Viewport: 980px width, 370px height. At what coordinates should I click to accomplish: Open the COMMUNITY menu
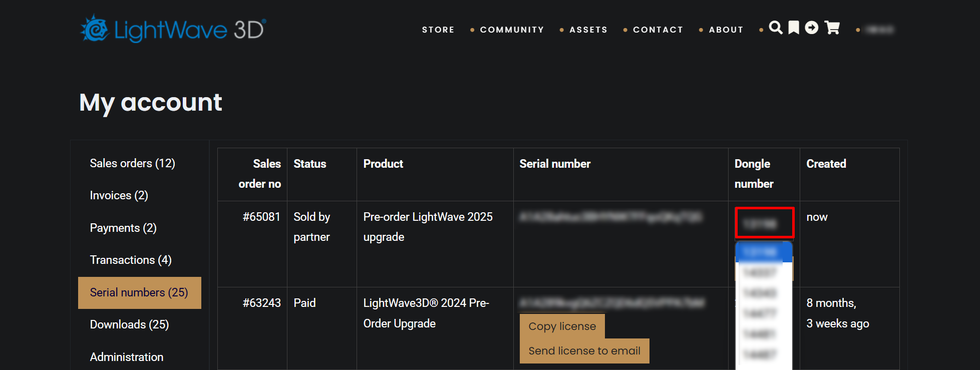click(512, 30)
